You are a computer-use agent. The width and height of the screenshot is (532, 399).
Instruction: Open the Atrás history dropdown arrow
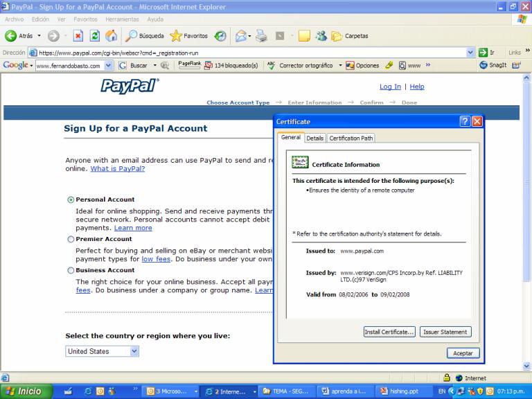tap(39, 35)
